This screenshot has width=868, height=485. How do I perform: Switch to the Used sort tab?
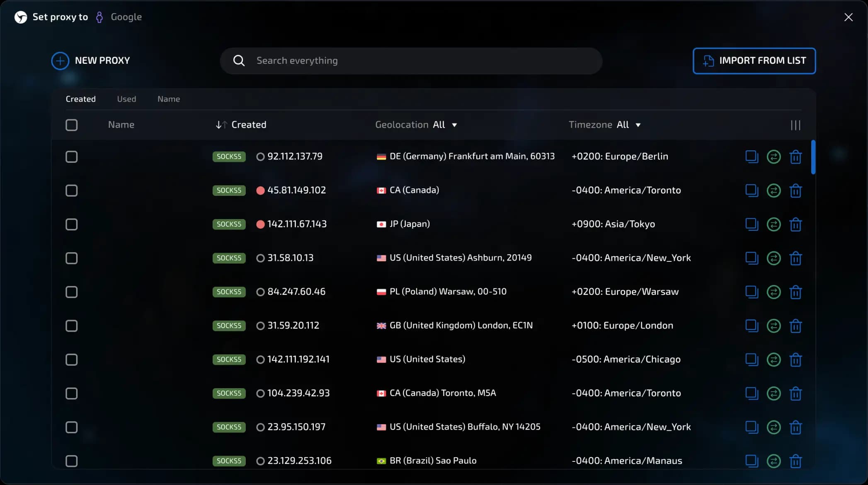[126, 99]
